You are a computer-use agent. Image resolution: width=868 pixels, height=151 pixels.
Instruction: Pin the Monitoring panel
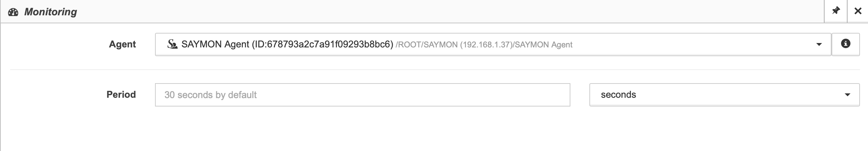click(836, 11)
